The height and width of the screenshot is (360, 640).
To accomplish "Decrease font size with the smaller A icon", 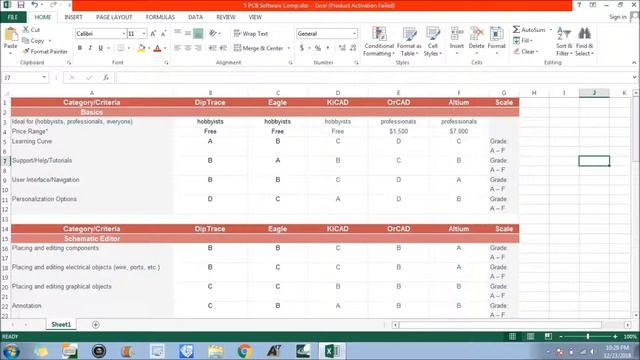I will (163, 34).
